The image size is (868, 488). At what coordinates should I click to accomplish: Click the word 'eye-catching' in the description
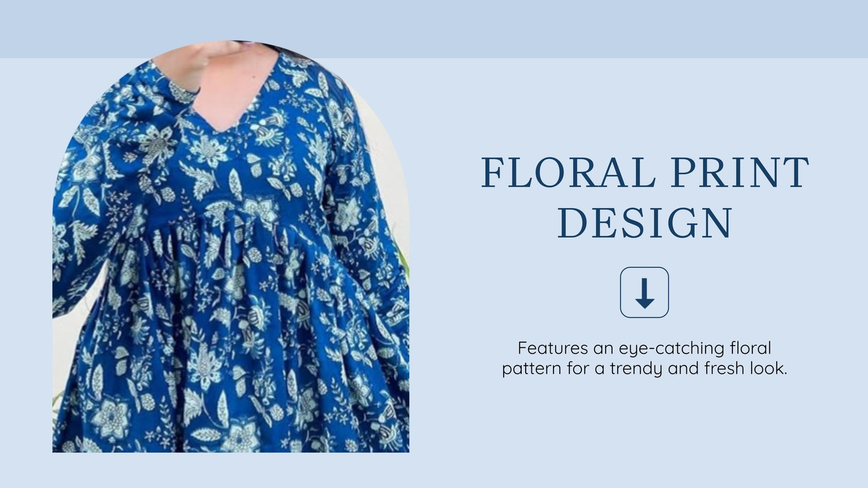click(671, 348)
